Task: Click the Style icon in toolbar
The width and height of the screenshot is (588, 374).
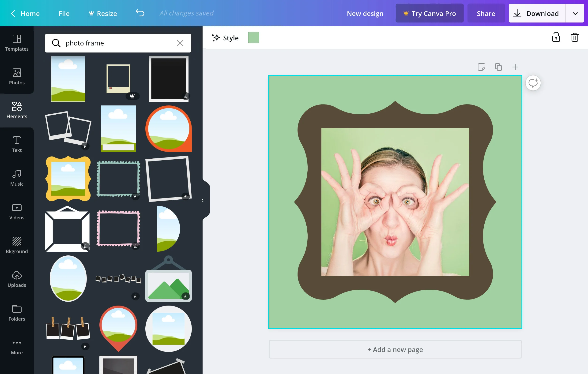Action: [215, 38]
